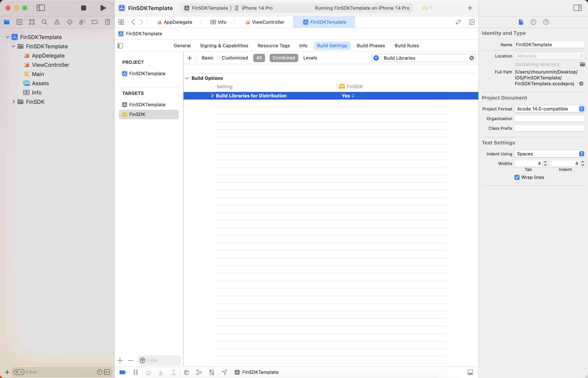Show the Quick Help inspector
The height and width of the screenshot is (378, 588).
[x=546, y=22]
